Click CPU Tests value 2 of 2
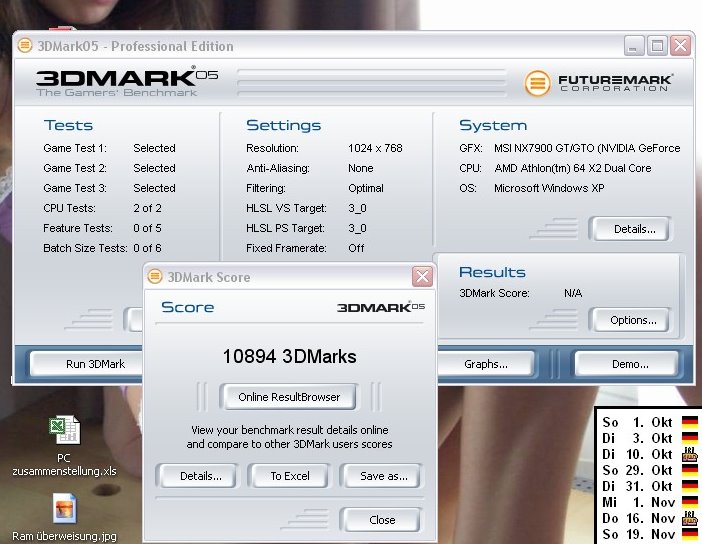 (x=147, y=208)
